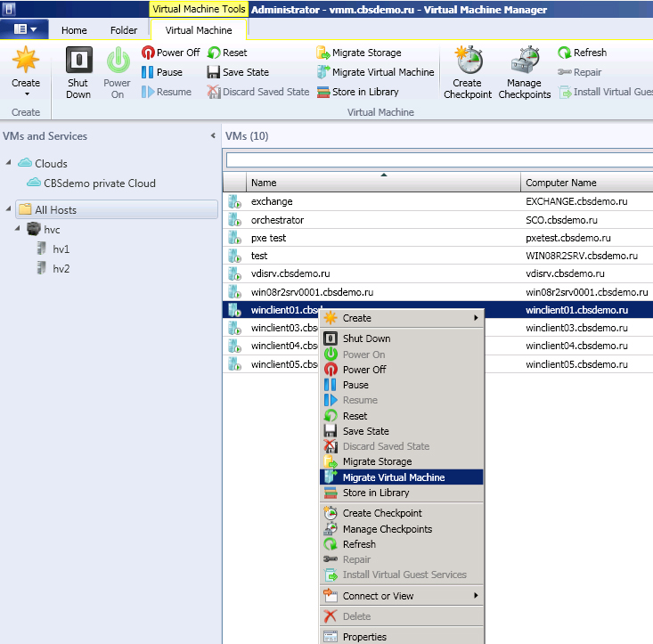Select the exchange VM row
Viewport: 653px width, 644px height.
coord(437,201)
